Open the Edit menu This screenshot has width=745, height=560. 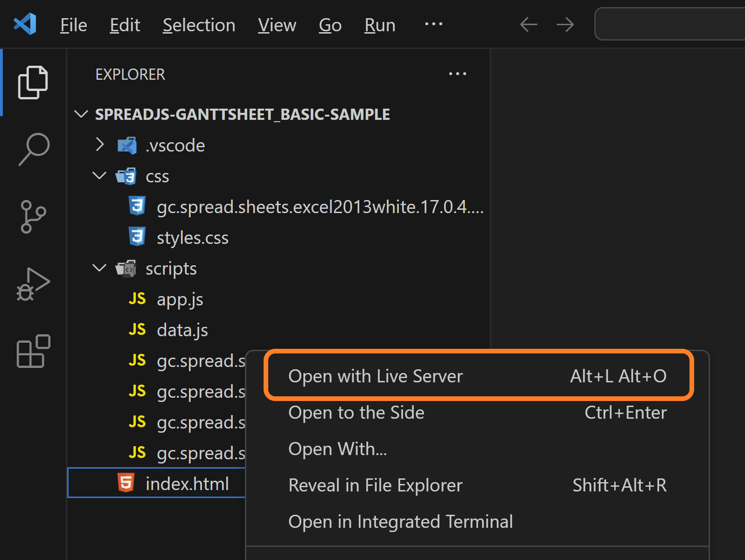click(125, 25)
